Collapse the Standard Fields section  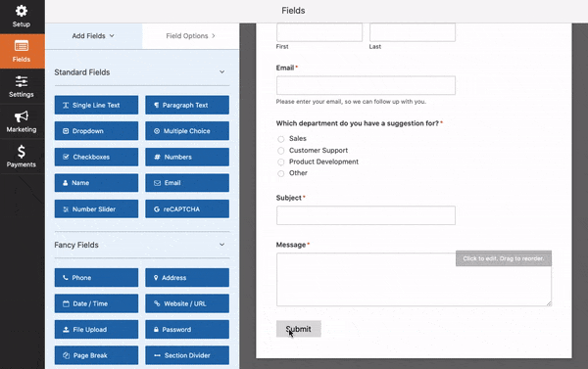coord(222,71)
